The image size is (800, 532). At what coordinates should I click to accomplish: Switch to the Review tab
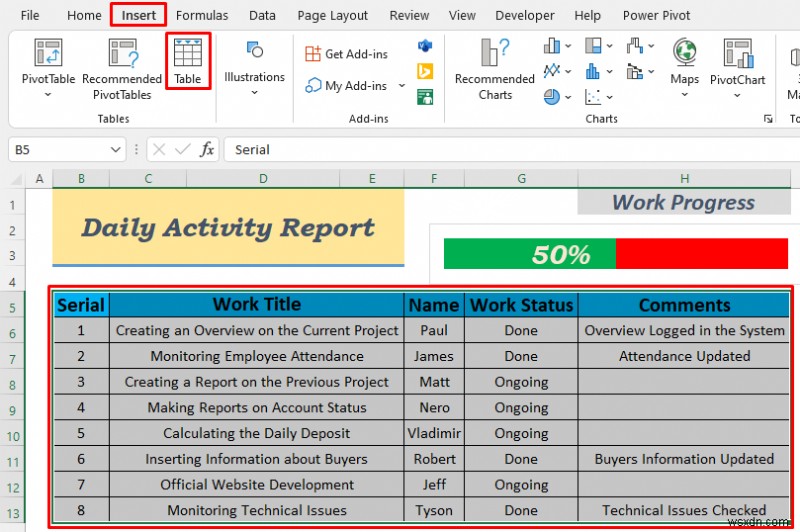tap(409, 15)
